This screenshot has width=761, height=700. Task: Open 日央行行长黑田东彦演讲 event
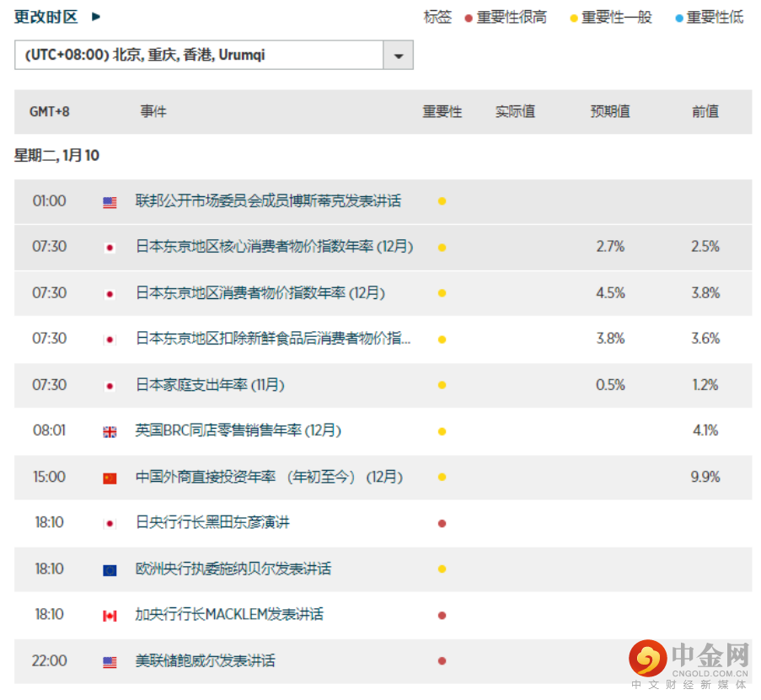point(212,522)
